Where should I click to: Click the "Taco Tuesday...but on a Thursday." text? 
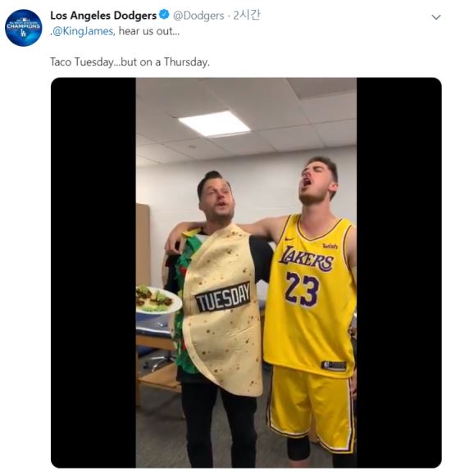(130, 62)
